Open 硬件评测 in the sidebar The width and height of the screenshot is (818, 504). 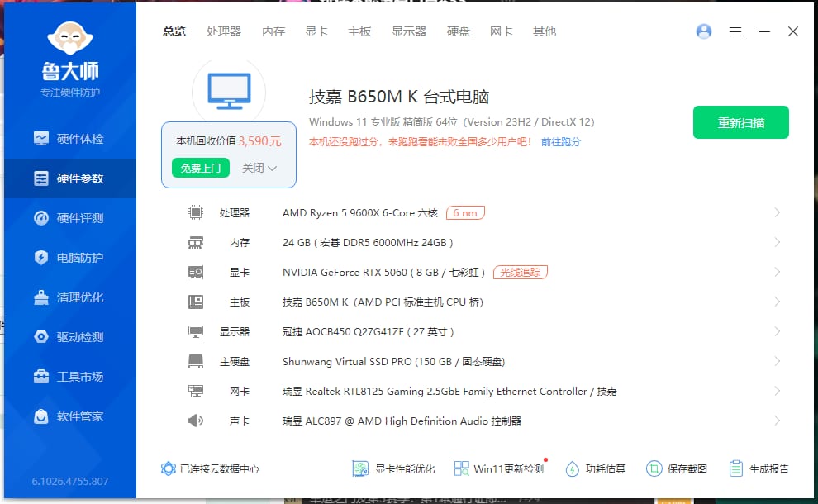pyautogui.click(x=69, y=218)
